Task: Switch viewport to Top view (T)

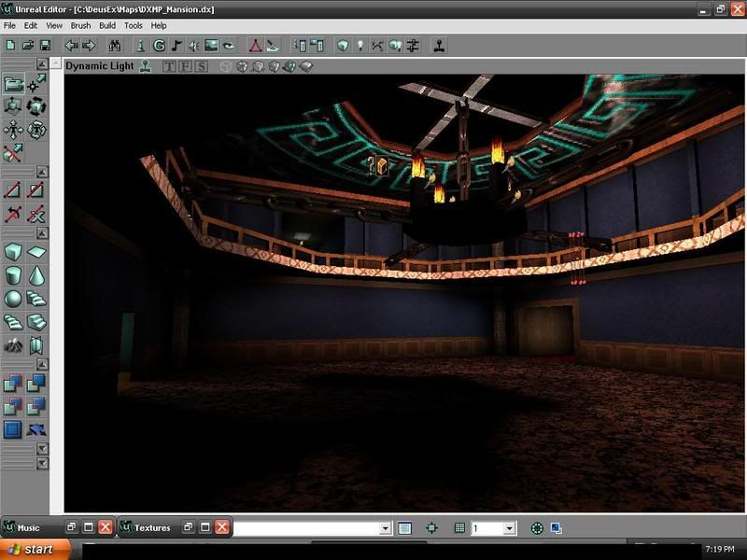Action: coord(169,66)
